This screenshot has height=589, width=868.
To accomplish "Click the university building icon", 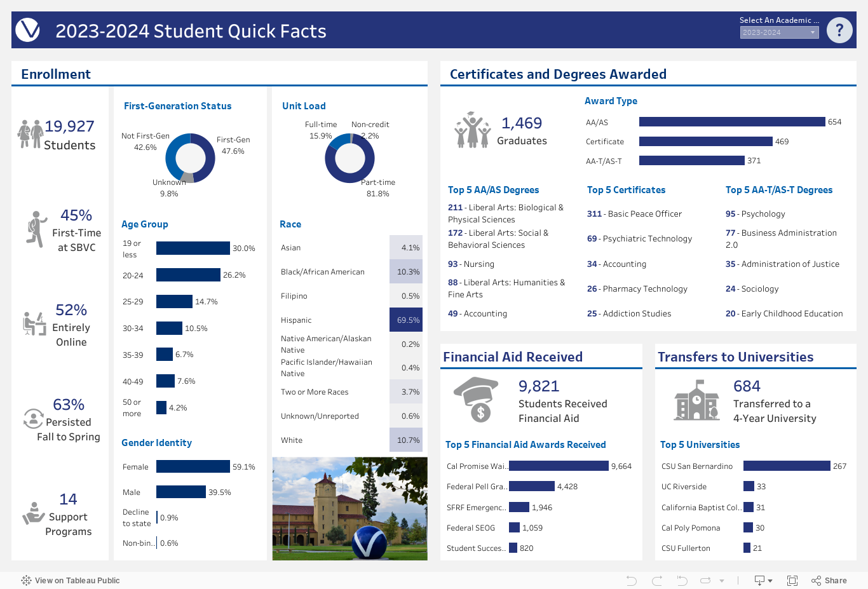I will (x=697, y=400).
